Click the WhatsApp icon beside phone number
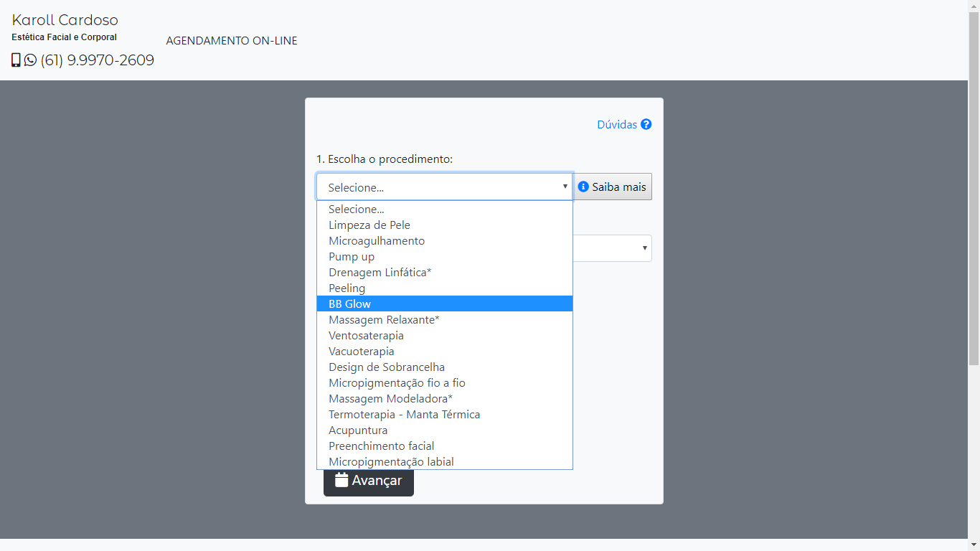This screenshot has width=980, height=551. [30, 60]
